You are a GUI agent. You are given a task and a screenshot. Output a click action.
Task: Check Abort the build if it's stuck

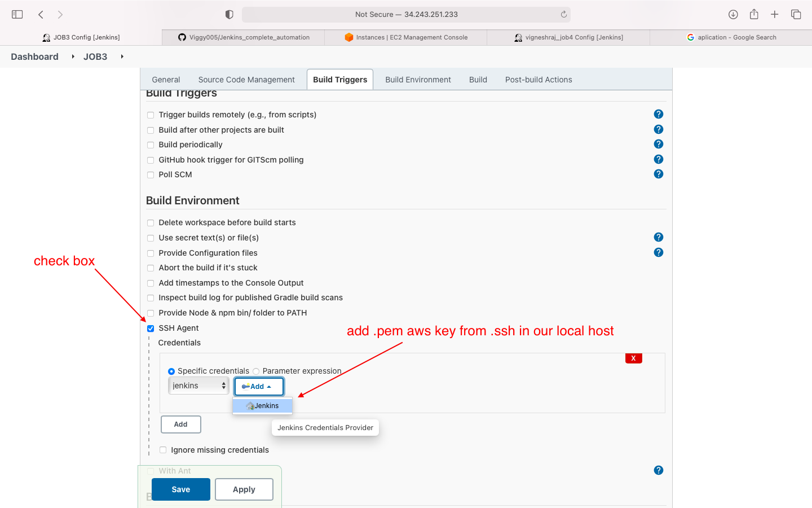(x=151, y=268)
